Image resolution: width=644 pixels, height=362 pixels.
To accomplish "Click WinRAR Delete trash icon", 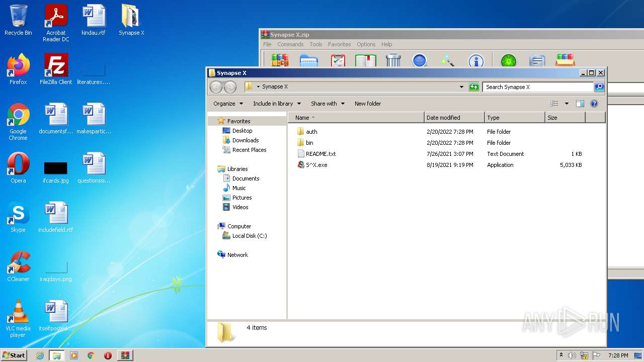I will click(x=393, y=61).
